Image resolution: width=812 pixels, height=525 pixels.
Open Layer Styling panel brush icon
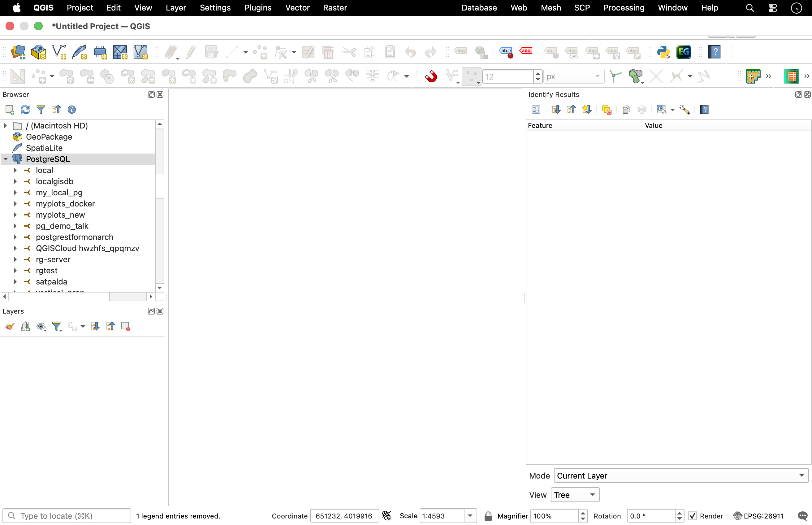tap(10, 326)
